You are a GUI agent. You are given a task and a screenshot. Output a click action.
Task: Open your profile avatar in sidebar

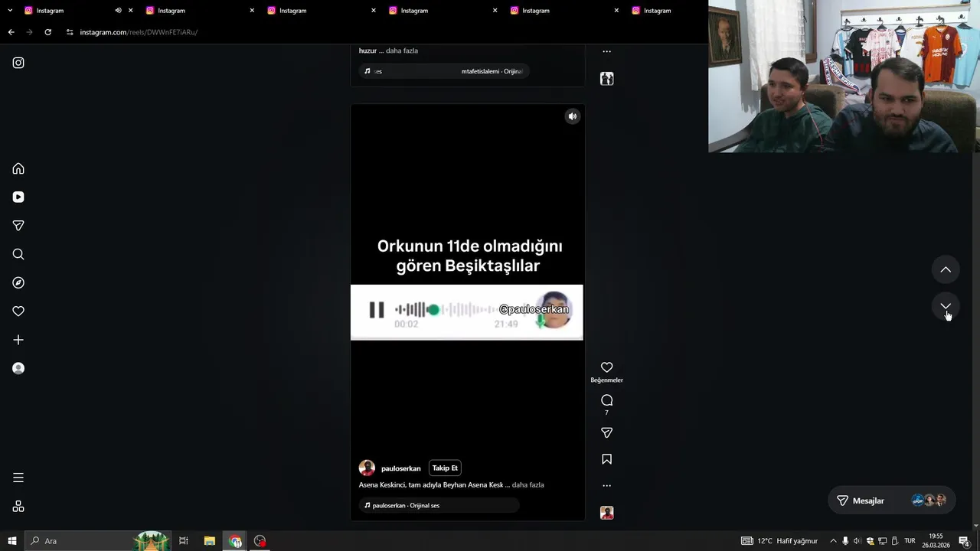click(x=18, y=368)
